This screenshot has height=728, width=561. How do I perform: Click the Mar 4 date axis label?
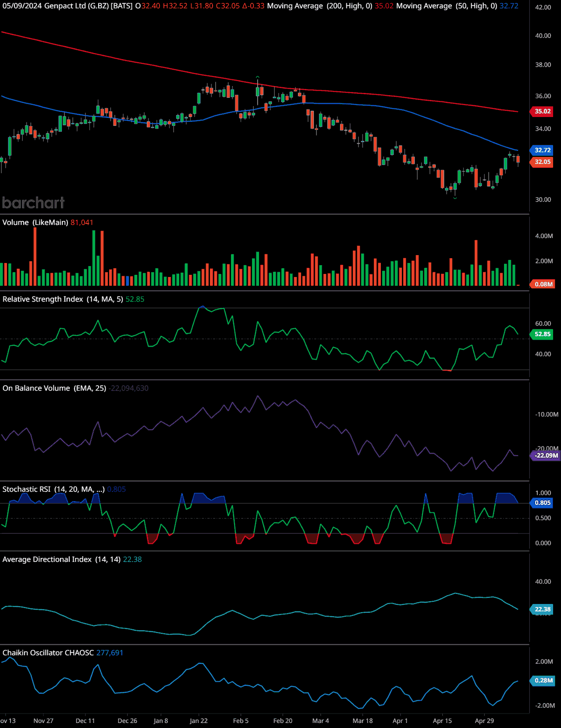(x=320, y=721)
